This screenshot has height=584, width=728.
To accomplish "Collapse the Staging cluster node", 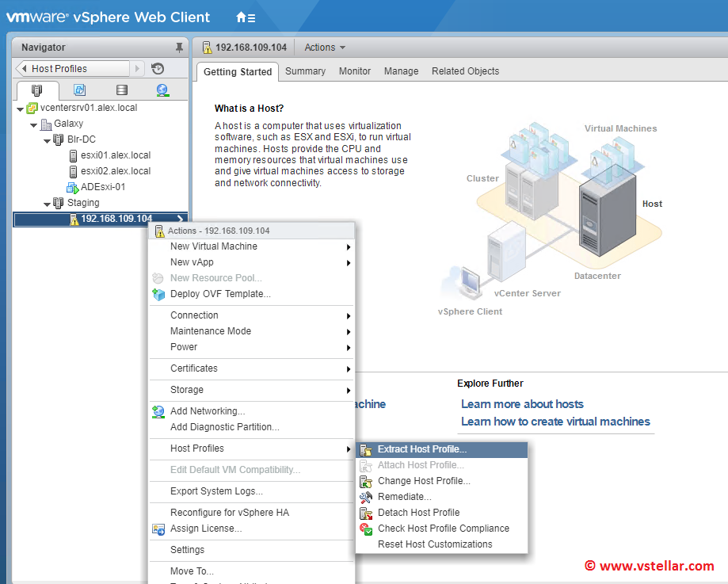I will pyautogui.click(x=47, y=204).
